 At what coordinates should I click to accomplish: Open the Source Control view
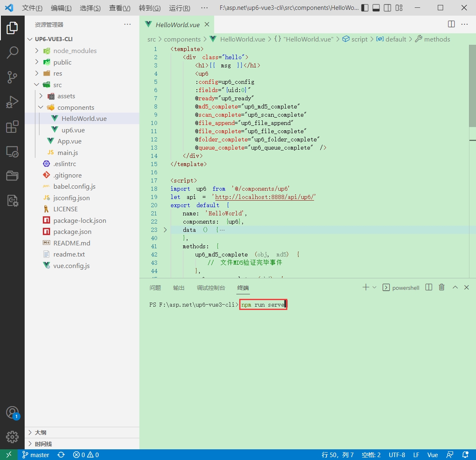pos(12,77)
